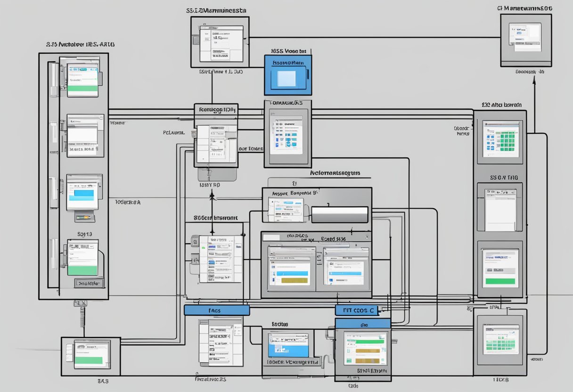Open the green calendar grid screen at right

coord(500,139)
